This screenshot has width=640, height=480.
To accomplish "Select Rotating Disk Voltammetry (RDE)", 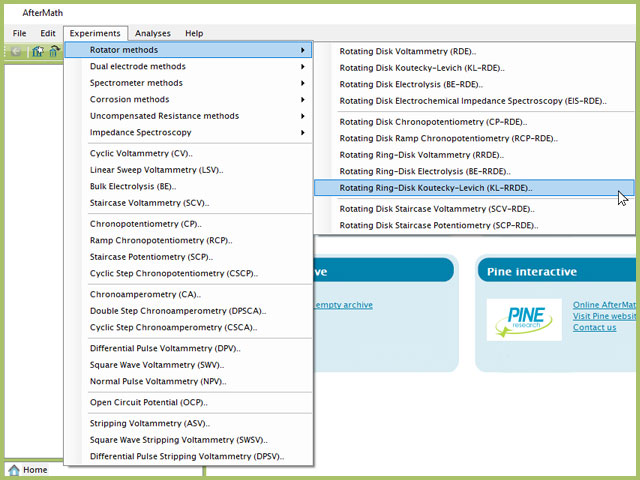I will (474, 51).
